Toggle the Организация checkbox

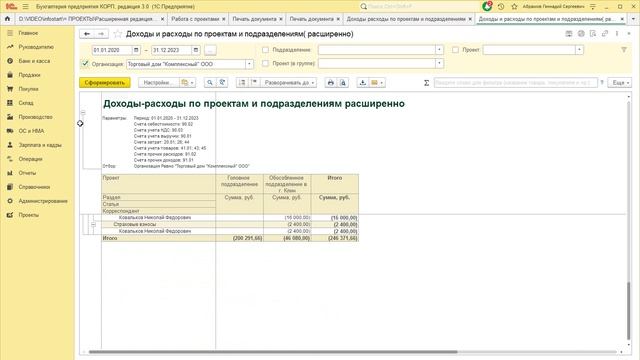(85, 64)
